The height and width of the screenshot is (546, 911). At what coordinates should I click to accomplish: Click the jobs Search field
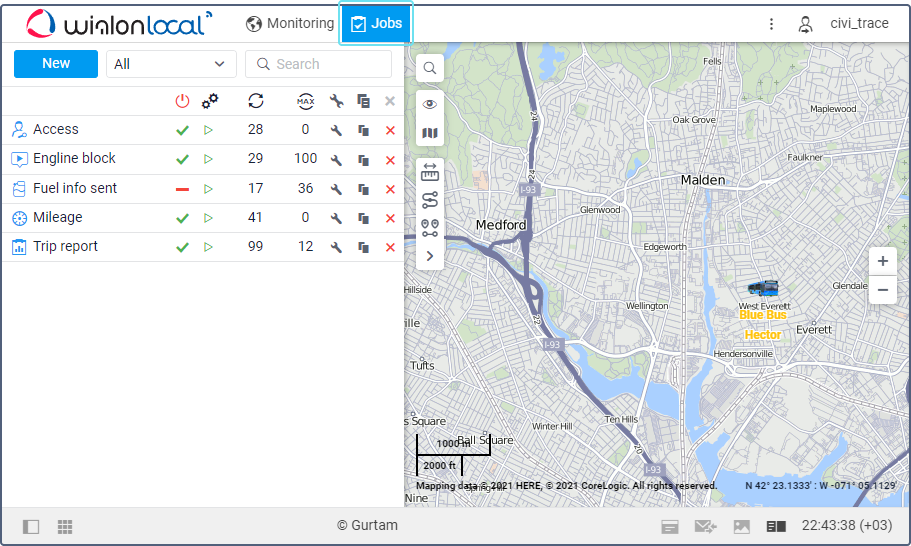click(318, 64)
